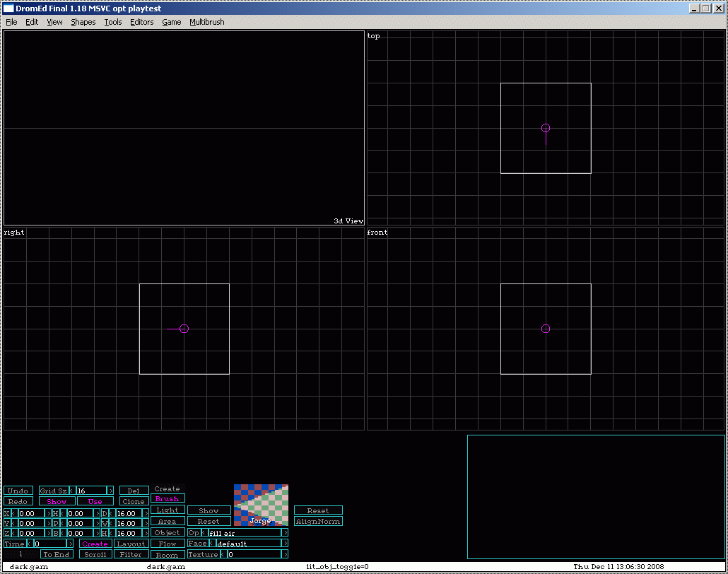Click the X position value field
This screenshot has height=574, width=728.
[x=31, y=513]
